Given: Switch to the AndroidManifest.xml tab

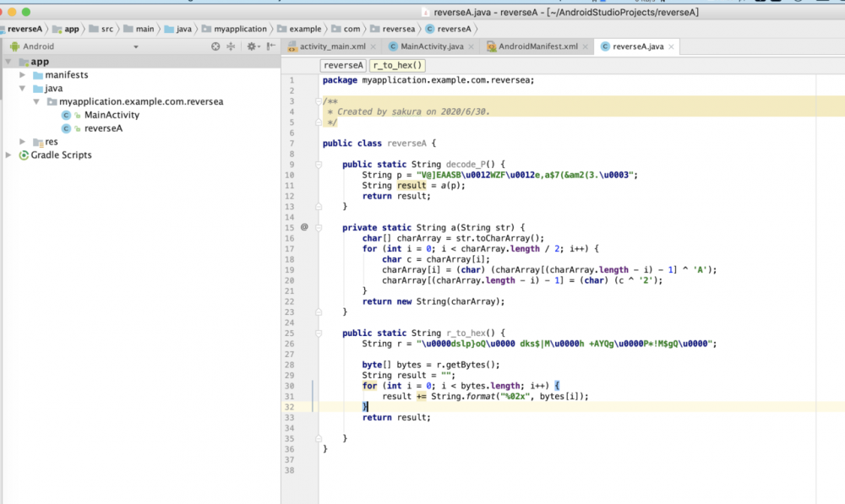Looking at the screenshot, I should [x=537, y=46].
